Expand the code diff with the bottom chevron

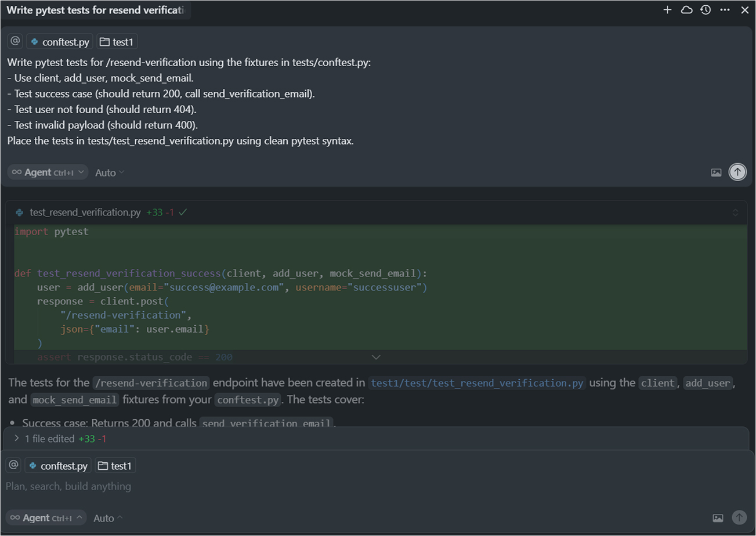[376, 357]
